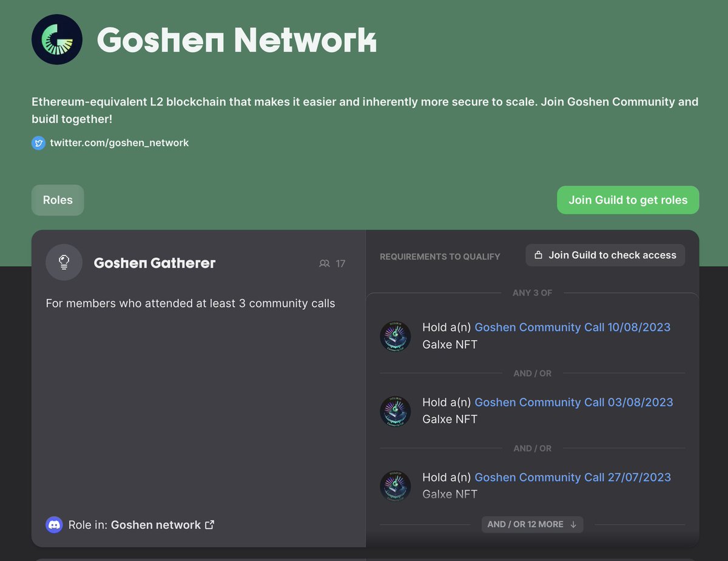Image resolution: width=728 pixels, height=561 pixels.
Task: Open twitter.com/goshen_network link
Action: (119, 143)
